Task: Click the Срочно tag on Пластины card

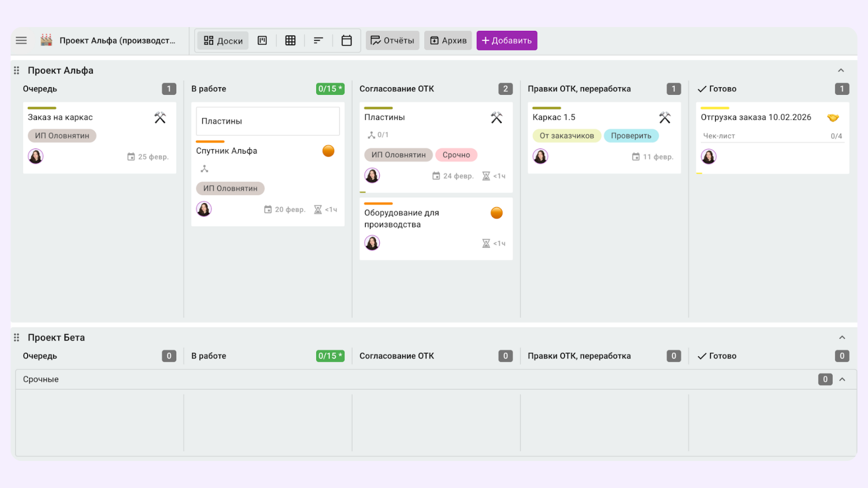Action: 456,155
